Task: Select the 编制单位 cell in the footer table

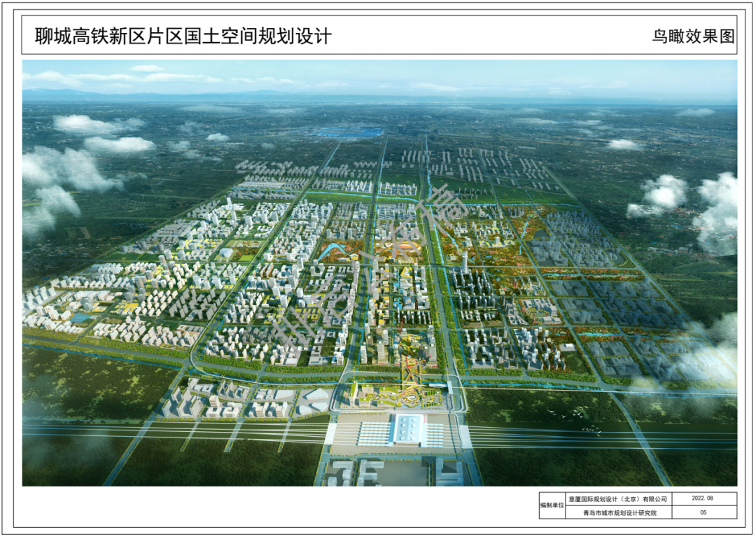Action: pos(552,505)
